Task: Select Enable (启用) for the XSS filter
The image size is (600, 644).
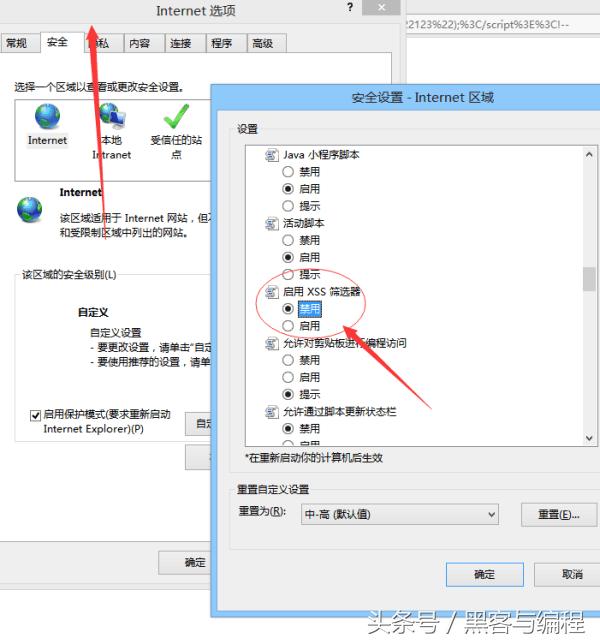Action: click(x=288, y=326)
